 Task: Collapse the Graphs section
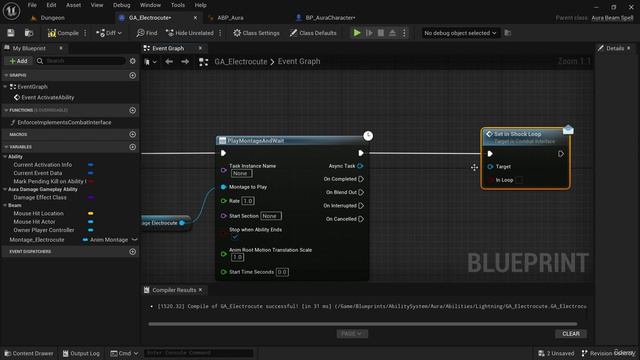click(6, 75)
